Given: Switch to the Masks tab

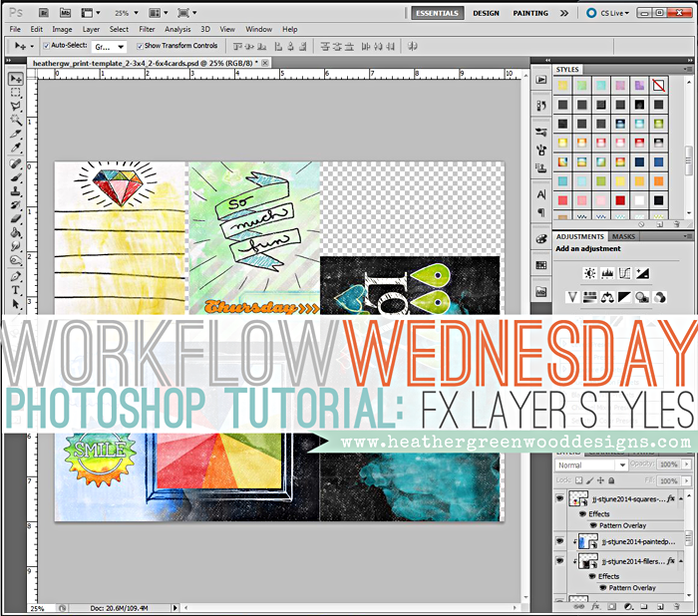Looking at the screenshot, I should click(x=623, y=236).
